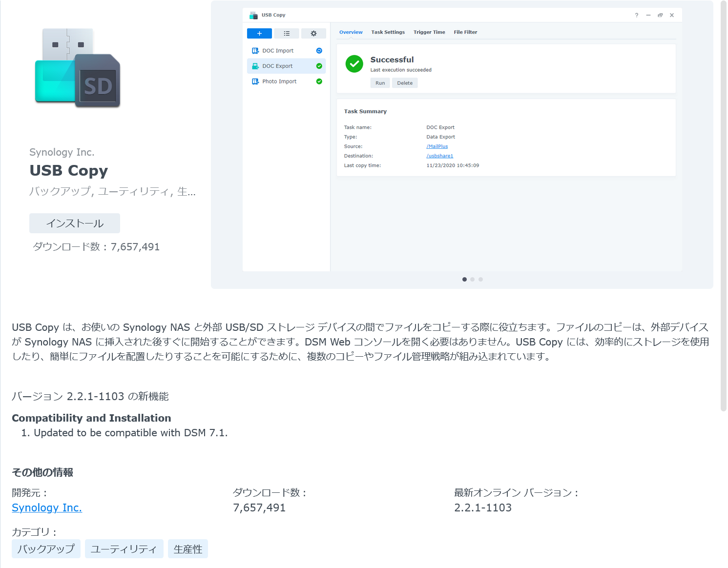Select the second screenshot carousel dot
The height and width of the screenshot is (568, 728).
472,279
